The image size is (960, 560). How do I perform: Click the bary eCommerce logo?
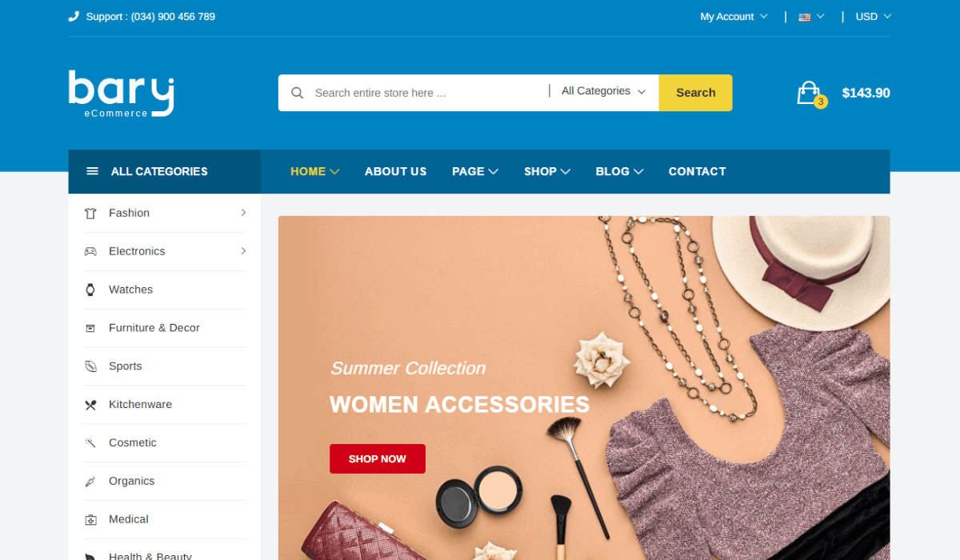coord(121,94)
